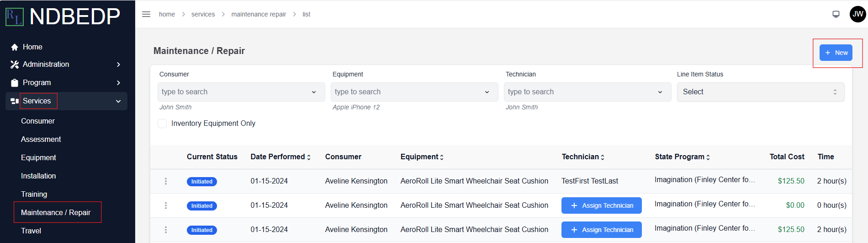Click the Current Status column header
This screenshot has width=868, height=243.
tap(212, 157)
